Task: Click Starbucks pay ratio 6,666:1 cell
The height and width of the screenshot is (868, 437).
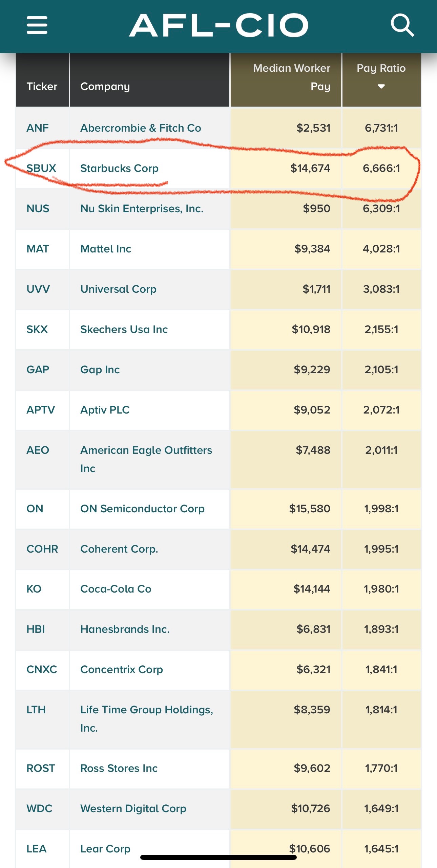Action: (x=381, y=168)
